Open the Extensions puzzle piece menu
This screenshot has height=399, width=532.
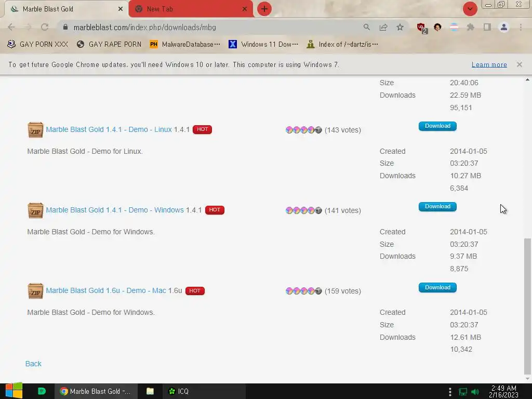pyautogui.click(x=471, y=27)
